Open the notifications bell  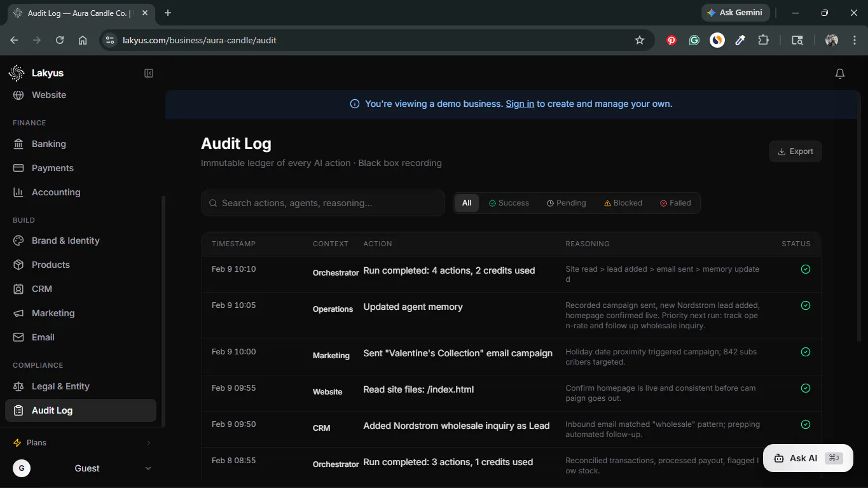[840, 74]
